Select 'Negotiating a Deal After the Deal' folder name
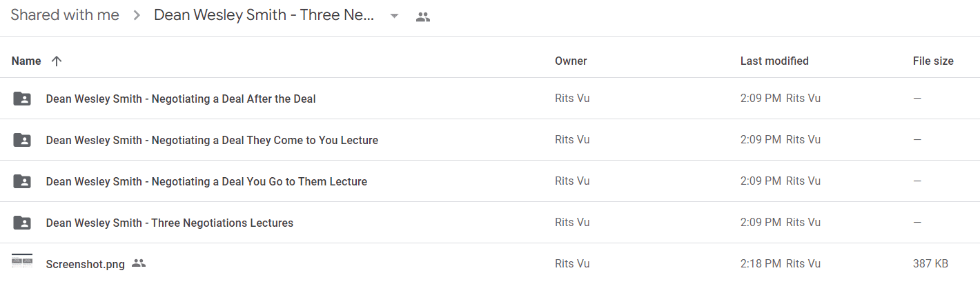 [x=181, y=99]
